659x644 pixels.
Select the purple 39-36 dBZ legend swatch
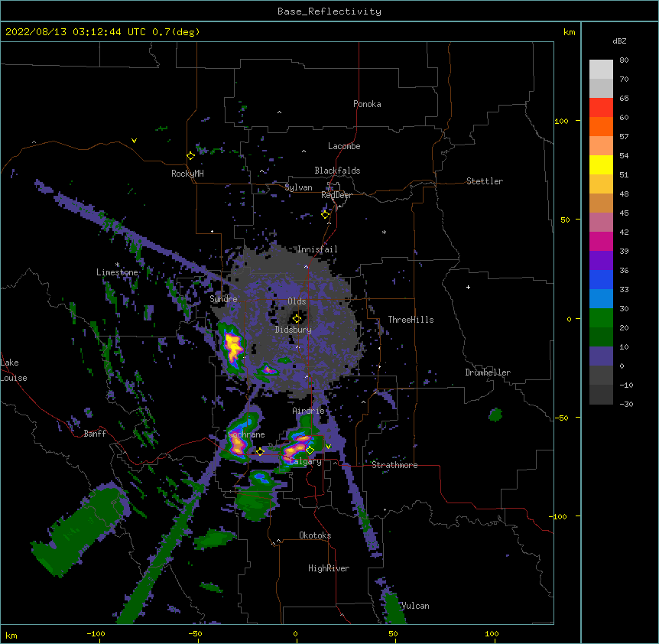pos(601,261)
